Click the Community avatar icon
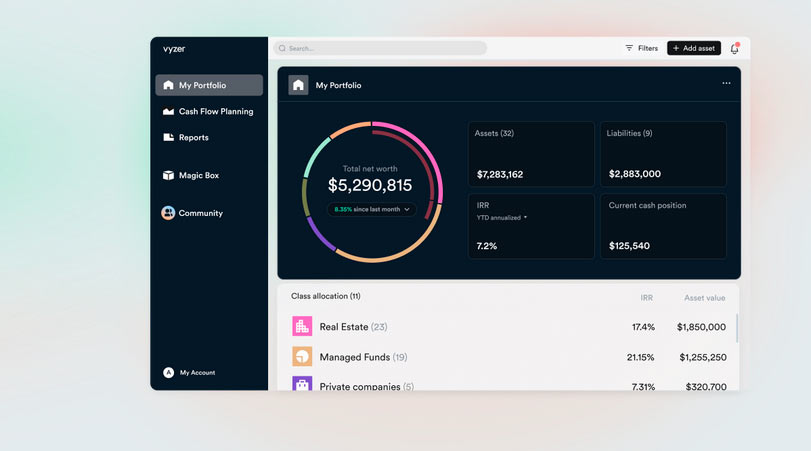Screen dimensions: 811x451 click(x=168, y=213)
